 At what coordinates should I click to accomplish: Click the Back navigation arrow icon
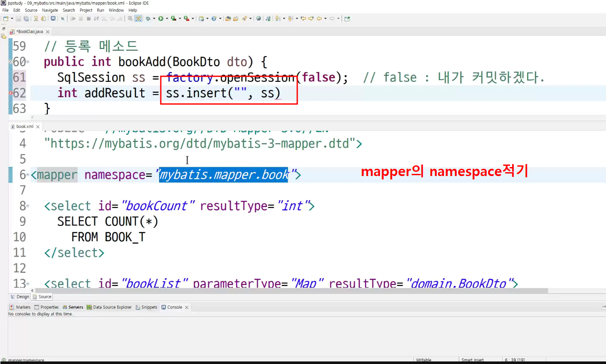(x=319, y=18)
